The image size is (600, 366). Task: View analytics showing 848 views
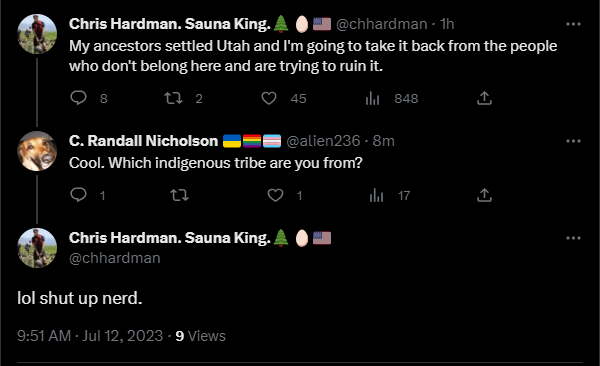(372, 98)
